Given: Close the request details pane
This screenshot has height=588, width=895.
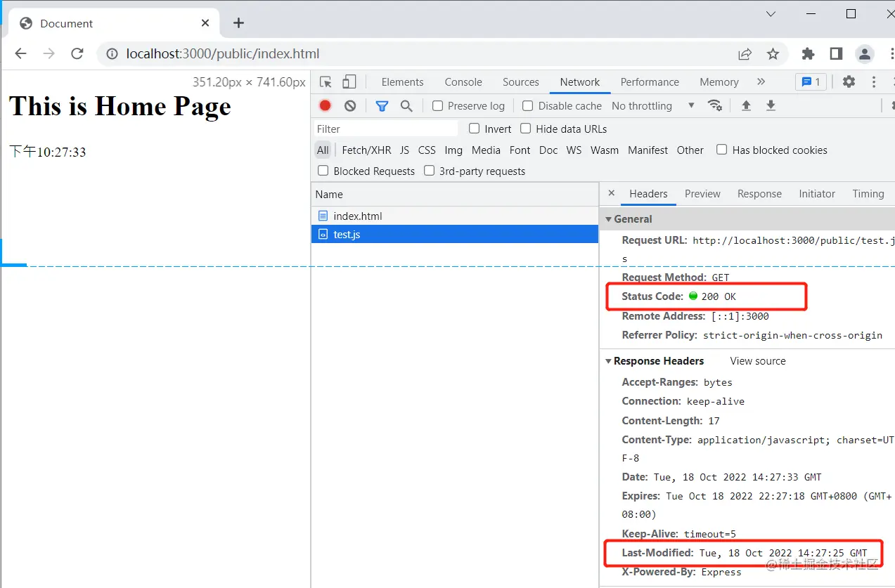Looking at the screenshot, I should [x=611, y=193].
